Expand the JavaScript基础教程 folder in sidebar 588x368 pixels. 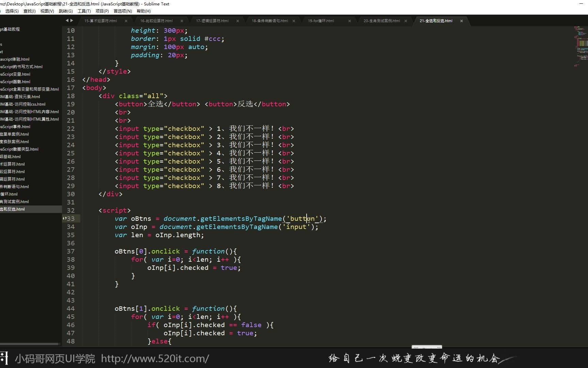tap(10, 29)
